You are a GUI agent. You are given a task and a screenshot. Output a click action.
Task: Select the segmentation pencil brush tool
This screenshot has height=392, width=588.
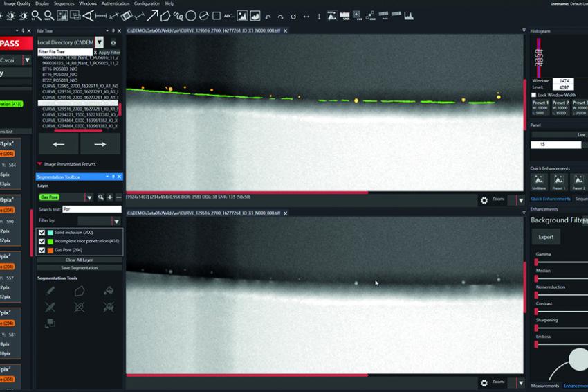50,291
